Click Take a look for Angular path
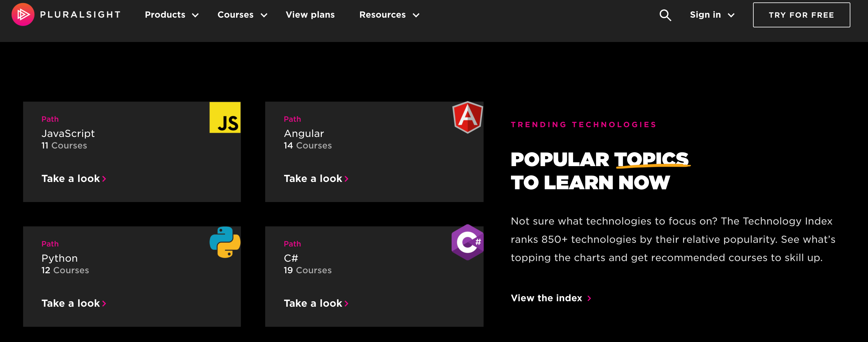 [313, 179]
